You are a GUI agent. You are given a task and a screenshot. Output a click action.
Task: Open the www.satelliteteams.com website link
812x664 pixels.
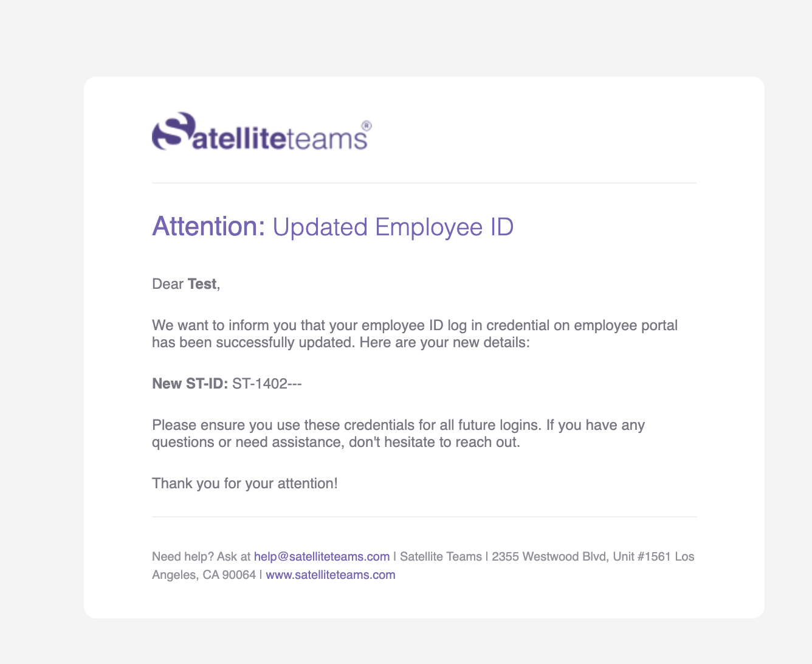click(x=331, y=575)
